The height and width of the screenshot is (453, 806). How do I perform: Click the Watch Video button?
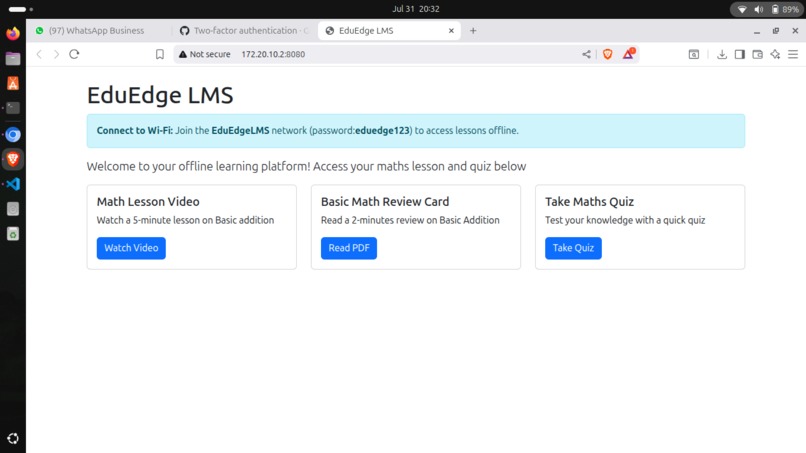[x=131, y=248]
